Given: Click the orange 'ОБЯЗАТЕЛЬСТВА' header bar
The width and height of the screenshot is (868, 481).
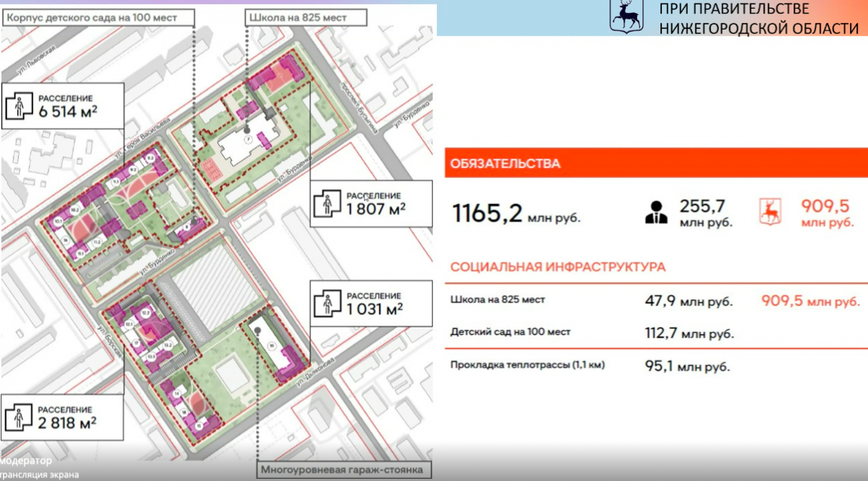Looking at the screenshot, I should click(x=656, y=163).
